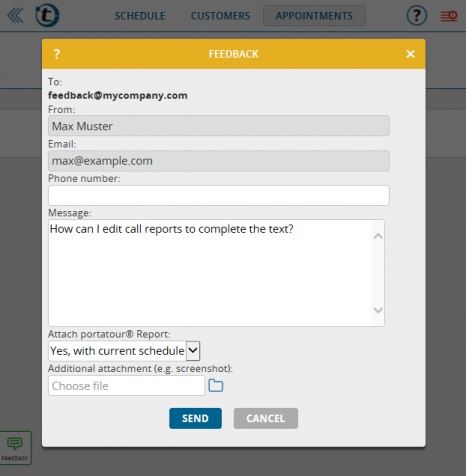
Task: Click the Choose file input field
Action: pos(126,386)
